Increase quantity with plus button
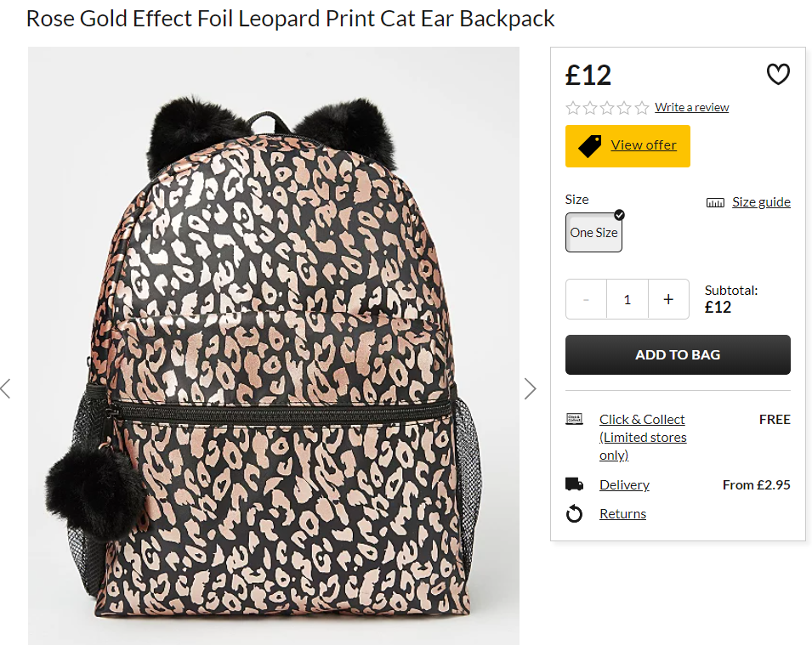Screen dimensions: 812x645 tap(668, 299)
